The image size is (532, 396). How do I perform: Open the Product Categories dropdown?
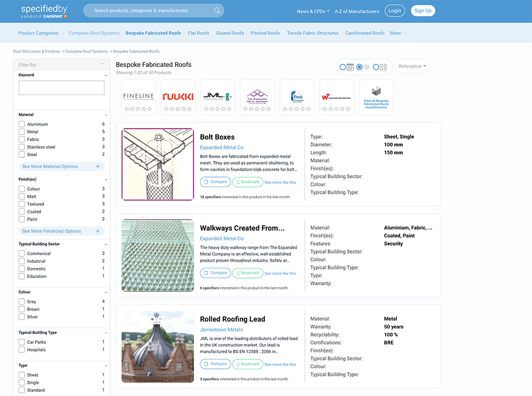point(41,33)
